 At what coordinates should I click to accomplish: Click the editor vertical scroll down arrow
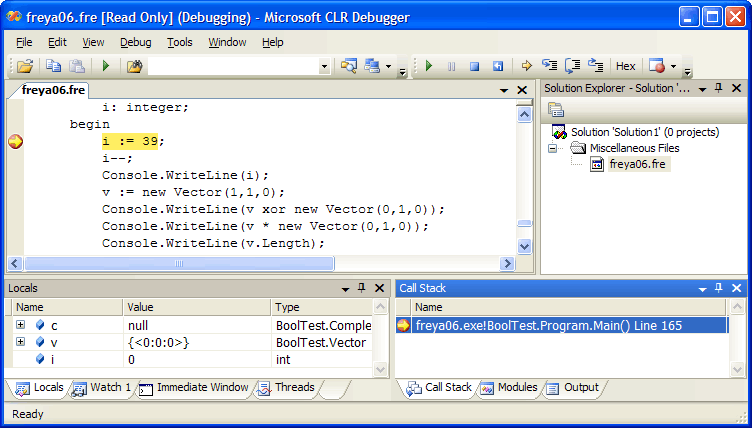click(524, 247)
